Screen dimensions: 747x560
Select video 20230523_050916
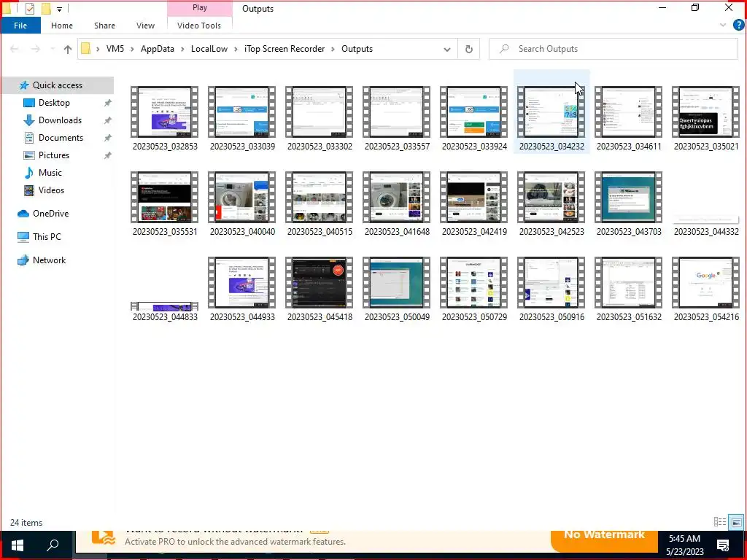551,289
